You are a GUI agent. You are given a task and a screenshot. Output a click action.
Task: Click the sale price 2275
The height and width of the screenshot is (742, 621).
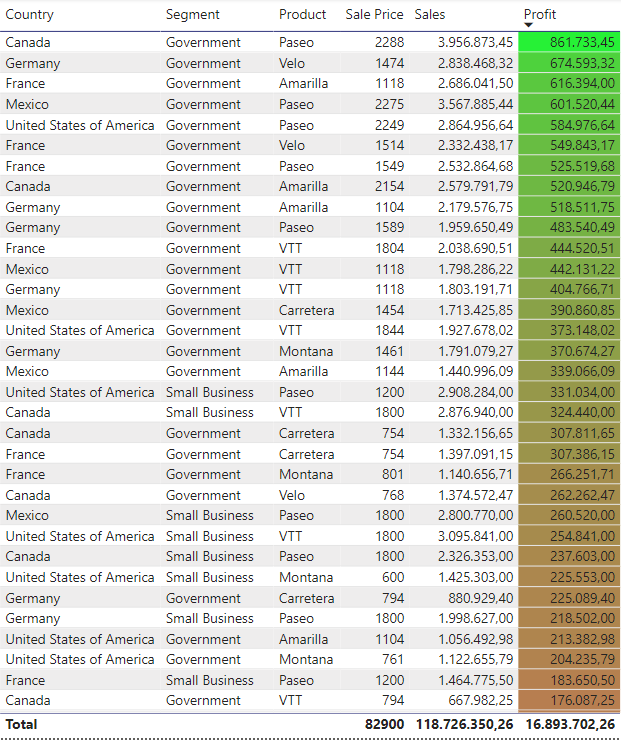point(390,104)
